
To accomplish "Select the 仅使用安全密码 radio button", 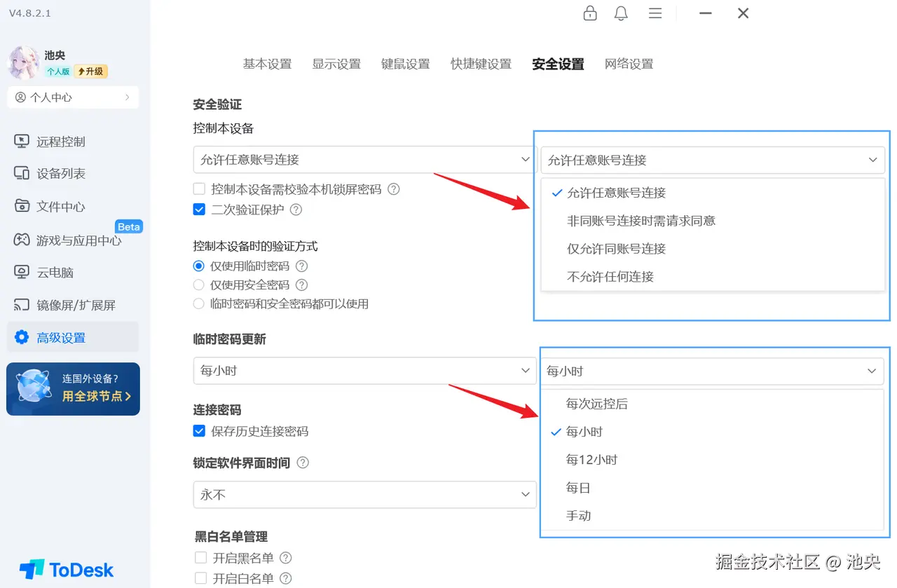I will (x=198, y=285).
